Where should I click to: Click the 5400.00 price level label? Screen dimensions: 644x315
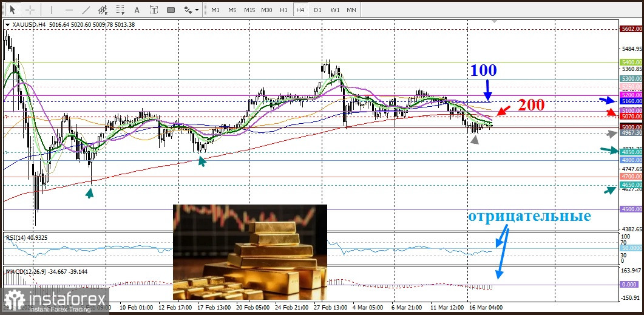(631, 63)
